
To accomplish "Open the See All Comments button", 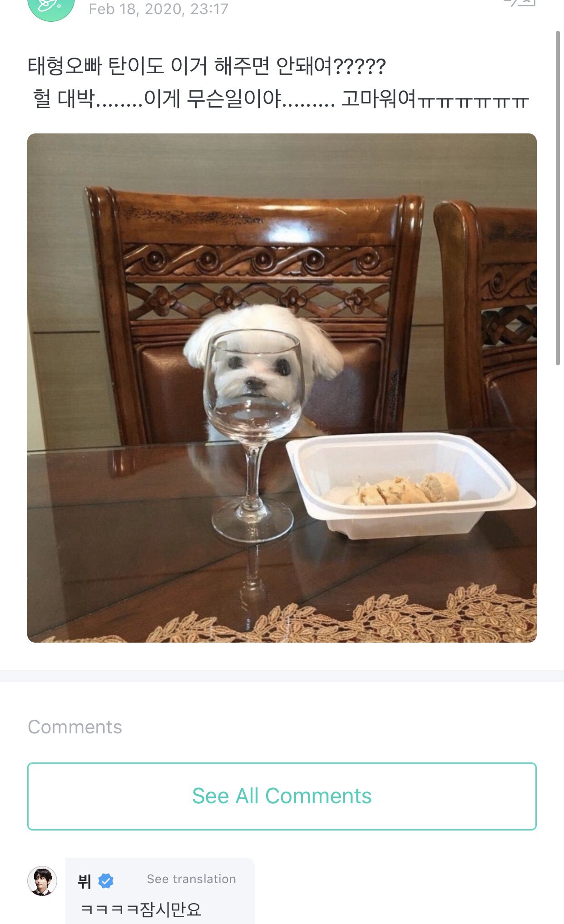I will click(x=282, y=796).
